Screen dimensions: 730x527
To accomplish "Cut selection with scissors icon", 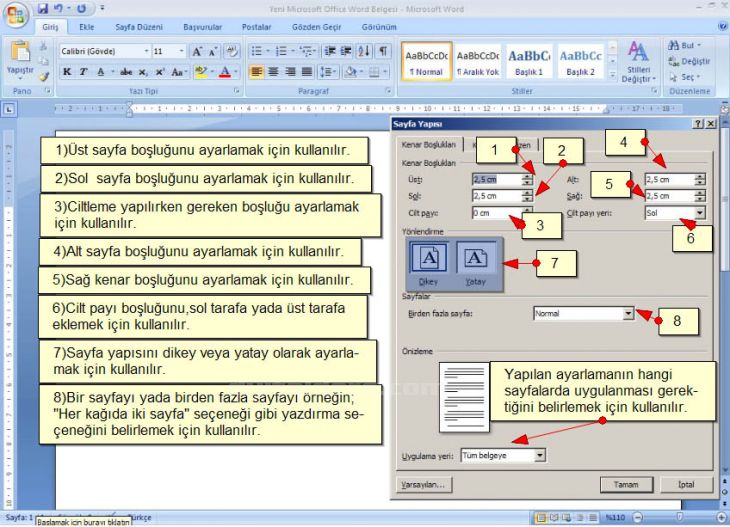I will click(43, 46).
